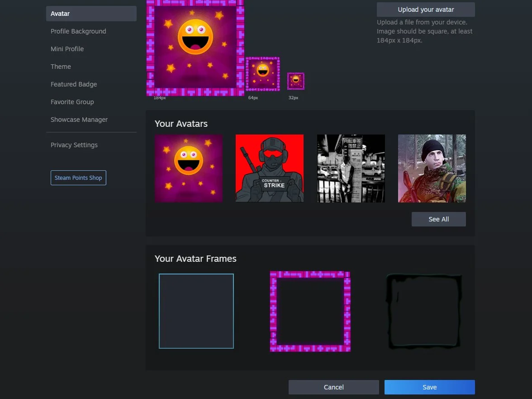Open the Theme settings
The width and height of the screenshot is (532, 399).
click(61, 67)
